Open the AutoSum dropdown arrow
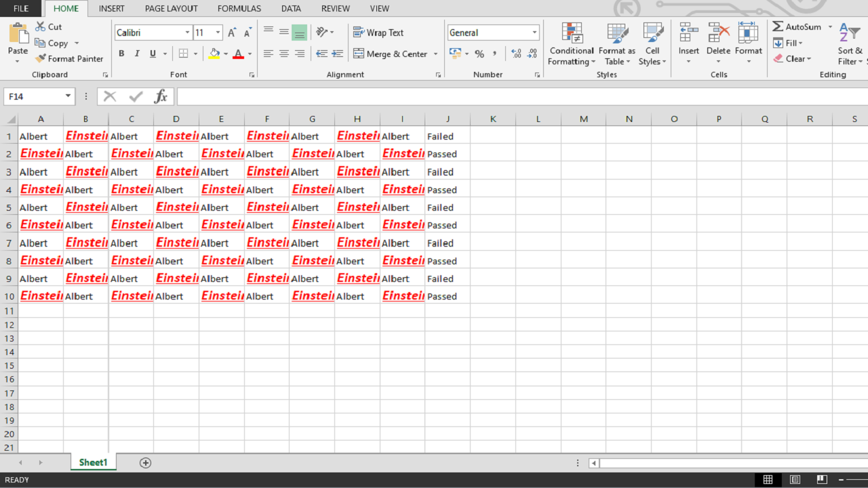The image size is (868, 488). click(830, 27)
